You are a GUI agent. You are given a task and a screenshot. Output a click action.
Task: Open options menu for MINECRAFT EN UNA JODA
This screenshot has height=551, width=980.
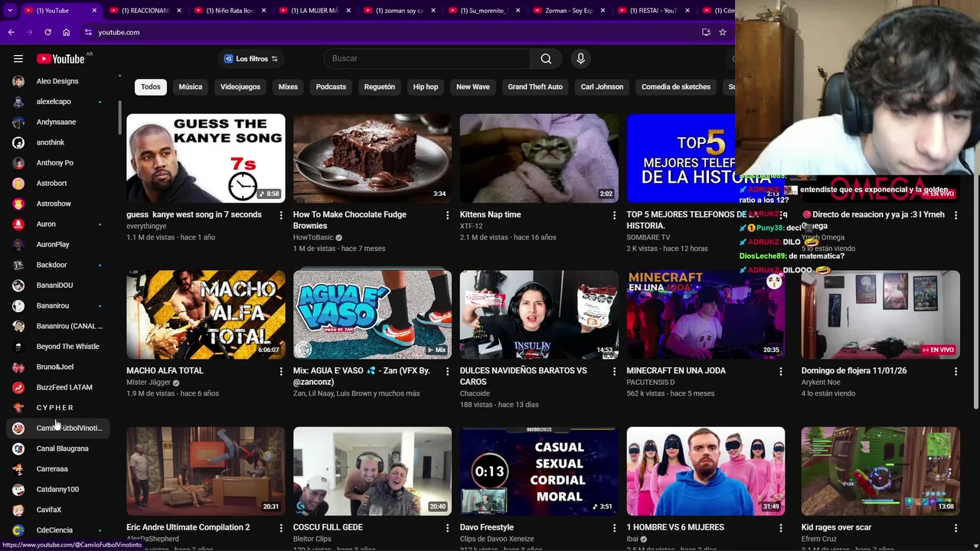click(781, 371)
